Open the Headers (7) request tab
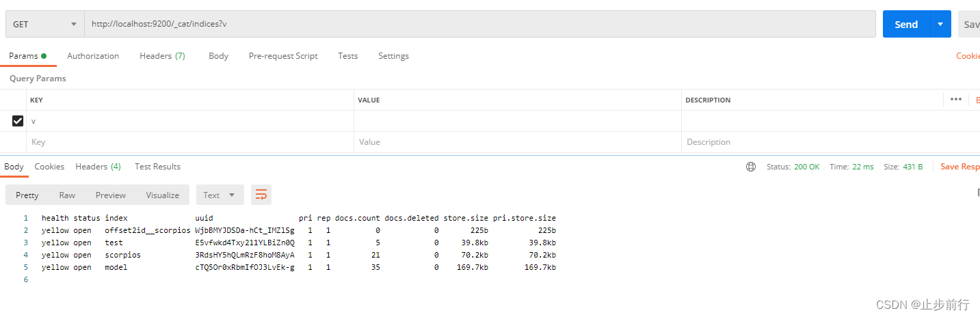The image size is (980, 317). pyautogui.click(x=162, y=56)
